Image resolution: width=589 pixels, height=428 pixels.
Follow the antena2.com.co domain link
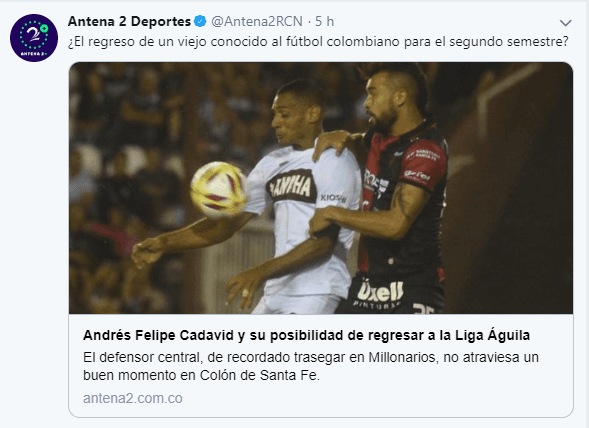click(x=133, y=398)
